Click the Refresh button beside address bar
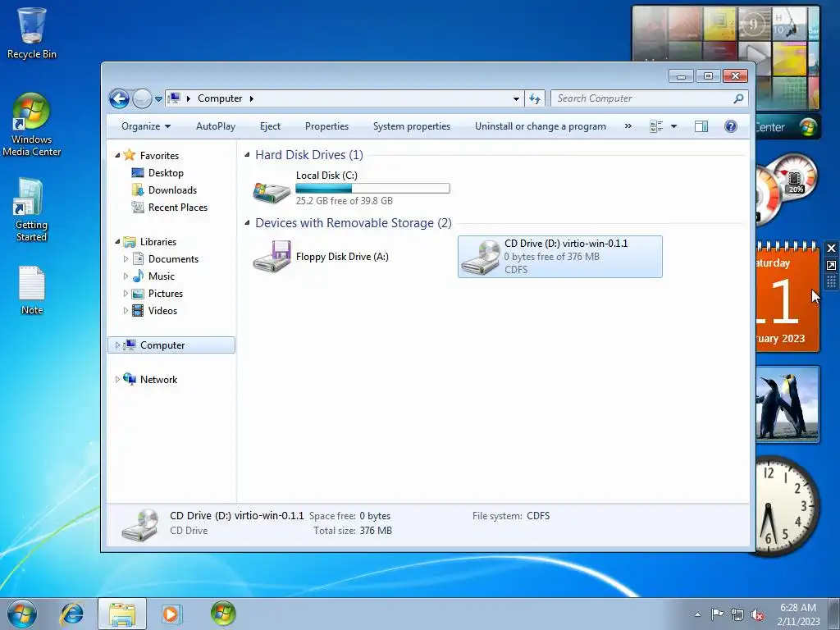 (x=535, y=98)
